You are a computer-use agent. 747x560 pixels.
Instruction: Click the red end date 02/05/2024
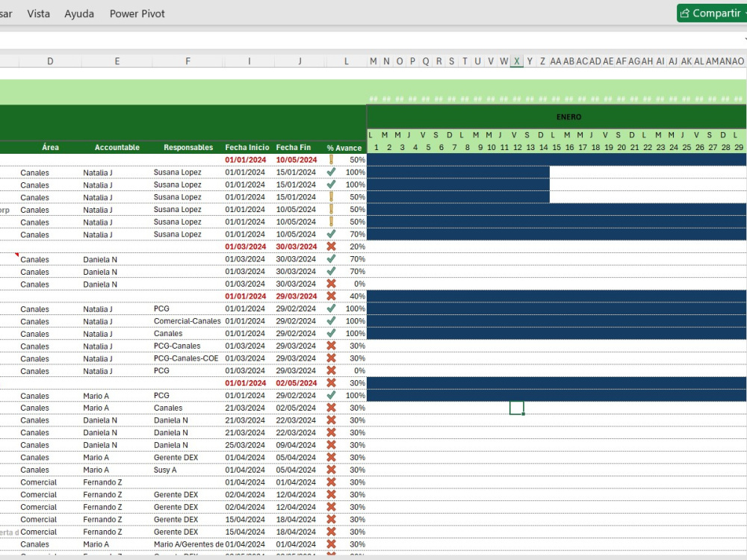(x=297, y=383)
